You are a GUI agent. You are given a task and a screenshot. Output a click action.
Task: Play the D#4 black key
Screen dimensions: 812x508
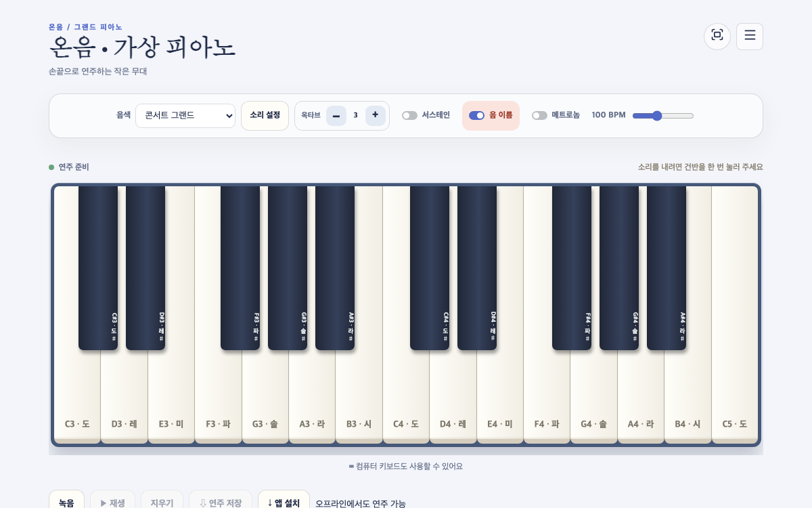click(x=477, y=268)
